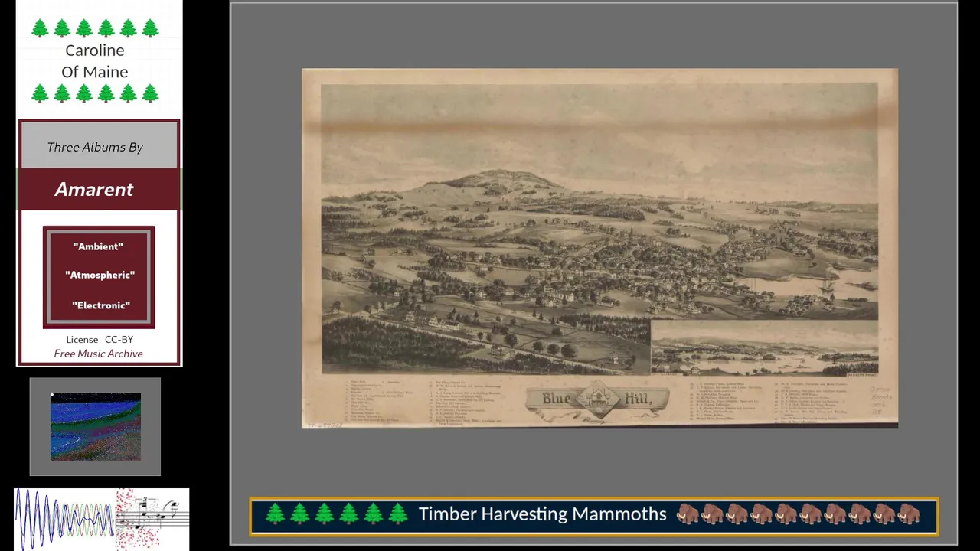Viewport: 980px width, 551px height.
Task: Click the pine tree icons in the title banner
Action: point(336,514)
